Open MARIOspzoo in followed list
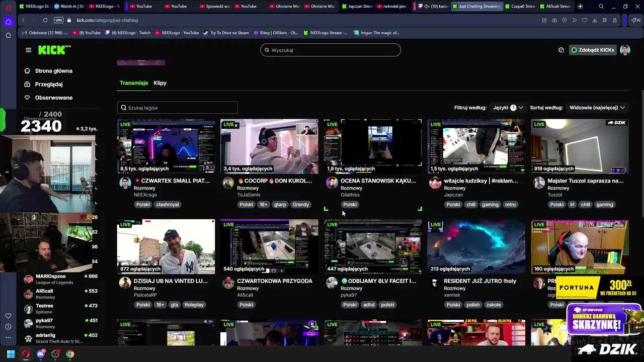 click(60, 279)
